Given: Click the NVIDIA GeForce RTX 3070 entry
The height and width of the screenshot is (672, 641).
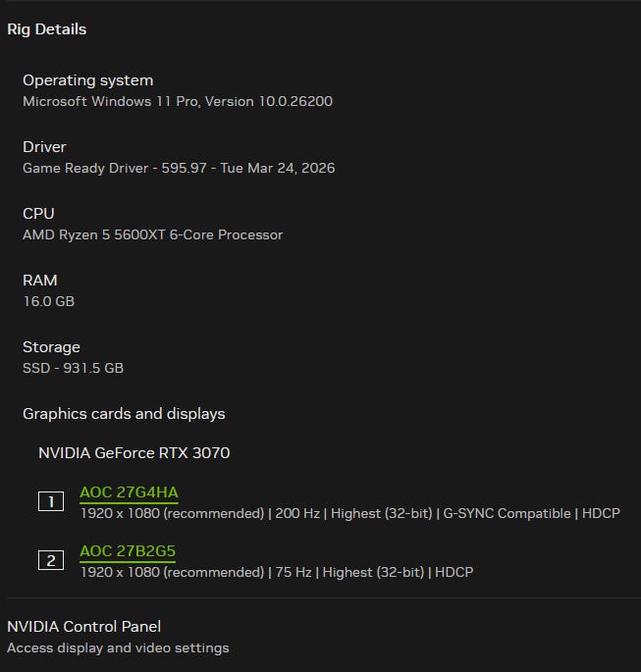Looking at the screenshot, I should click(134, 453).
